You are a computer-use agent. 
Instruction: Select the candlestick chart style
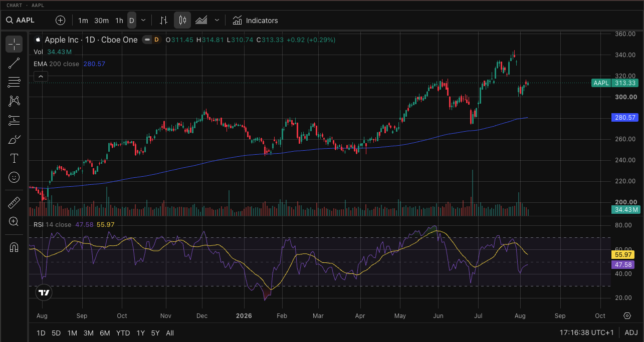[182, 21]
